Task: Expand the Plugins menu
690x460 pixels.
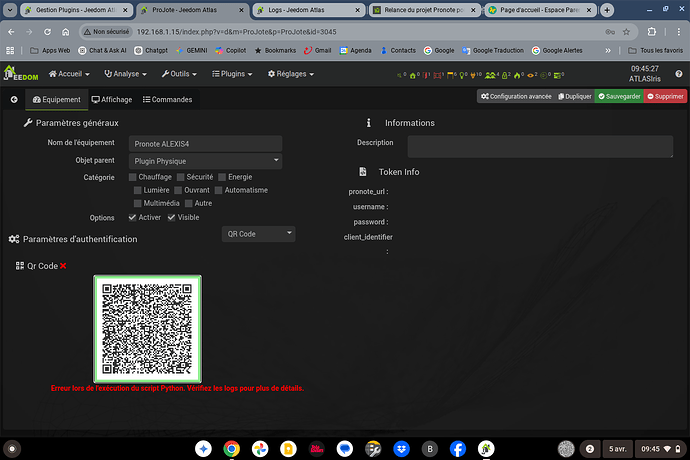Action: 232,74
